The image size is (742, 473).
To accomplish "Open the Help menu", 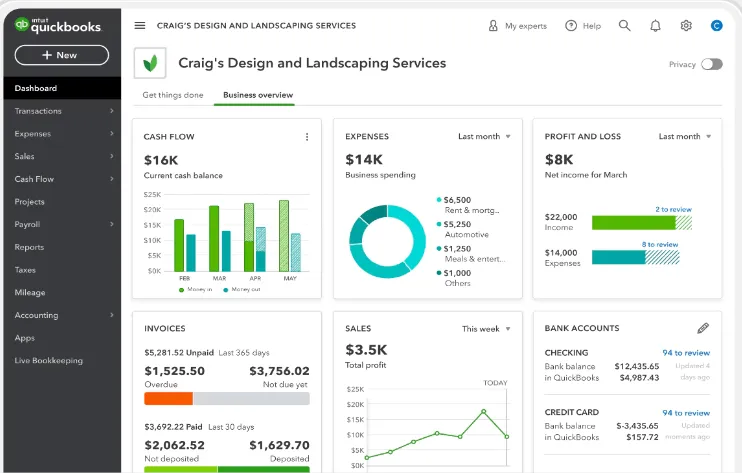I will click(x=583, y=26).
